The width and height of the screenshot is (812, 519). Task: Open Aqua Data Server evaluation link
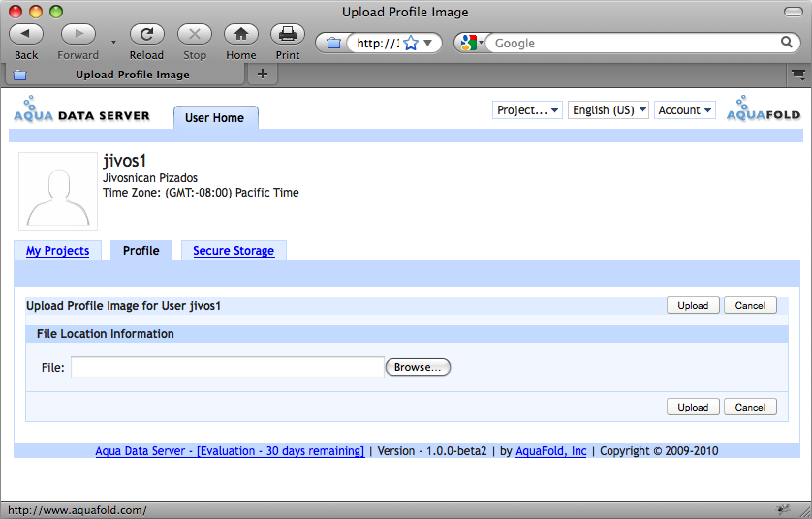pos(230,450)
